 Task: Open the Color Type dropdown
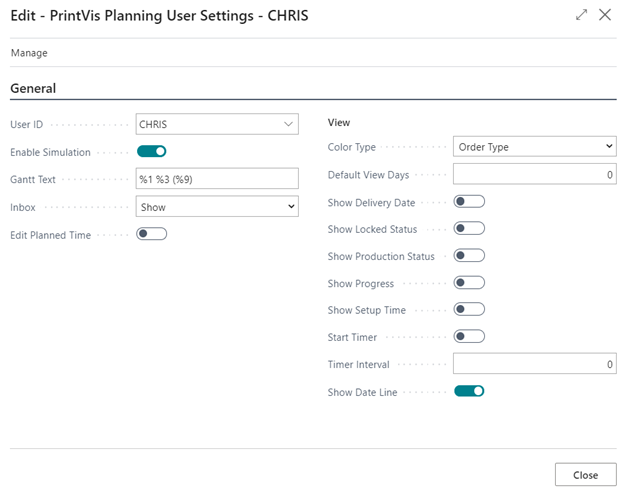[x=534, y=147]
